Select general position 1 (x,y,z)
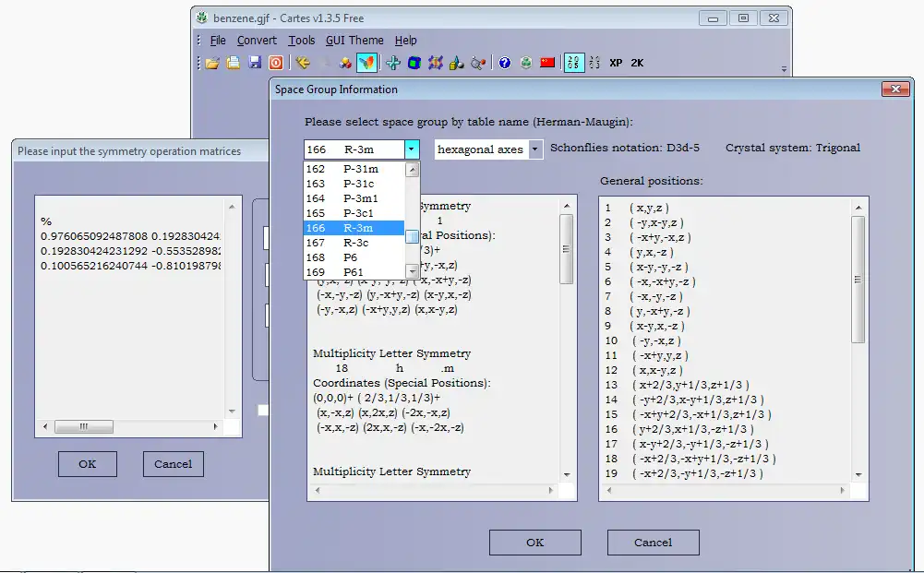Viewport: 924px width, 573px height. pos(637,208)
